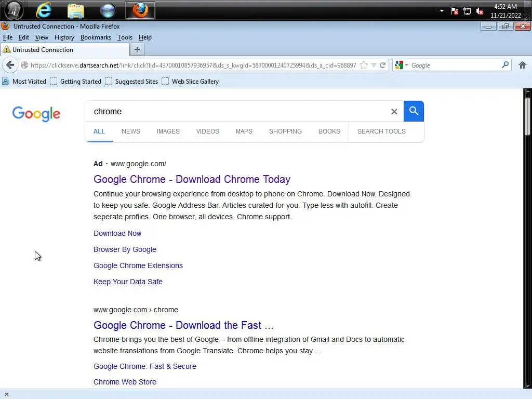Viewport: 532px width, 399px height.
Task: Click the vertical page scrollbar thumb
Action: click(x=527, y=116)
